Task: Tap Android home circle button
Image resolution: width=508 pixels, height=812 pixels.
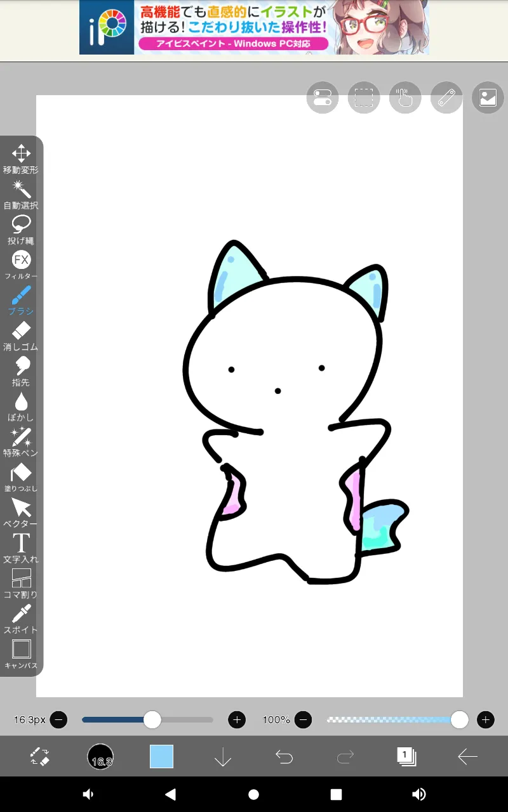Action: tap(253, 794)
